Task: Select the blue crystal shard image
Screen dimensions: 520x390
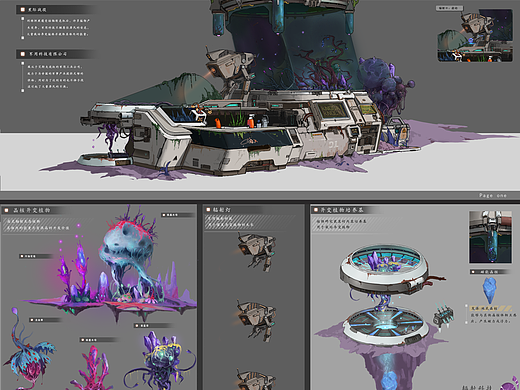Action: point(489,290)
